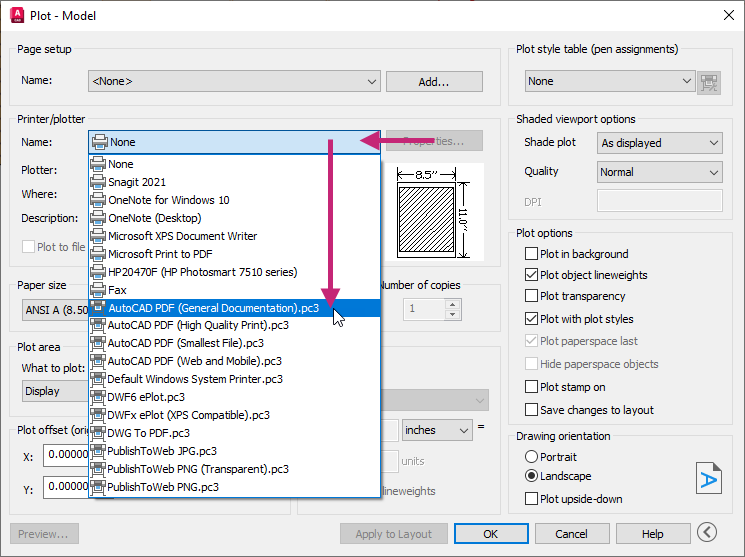Open the What to plot Display dropdown
The image size is (745, 557).
click(55, 391)
